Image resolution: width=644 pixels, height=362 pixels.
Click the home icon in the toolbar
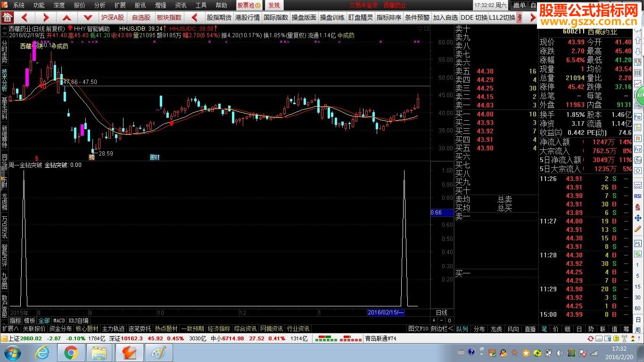pyautogui.click(x=7, y=17)
